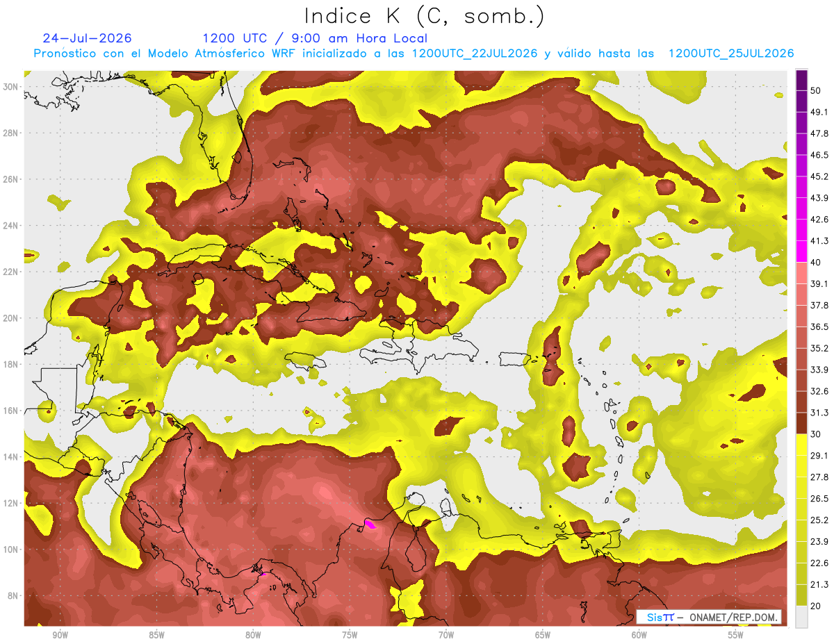834x644 pixels.
Task: Click the colorbar label '47.8'
Action: [x=819, y=133]
